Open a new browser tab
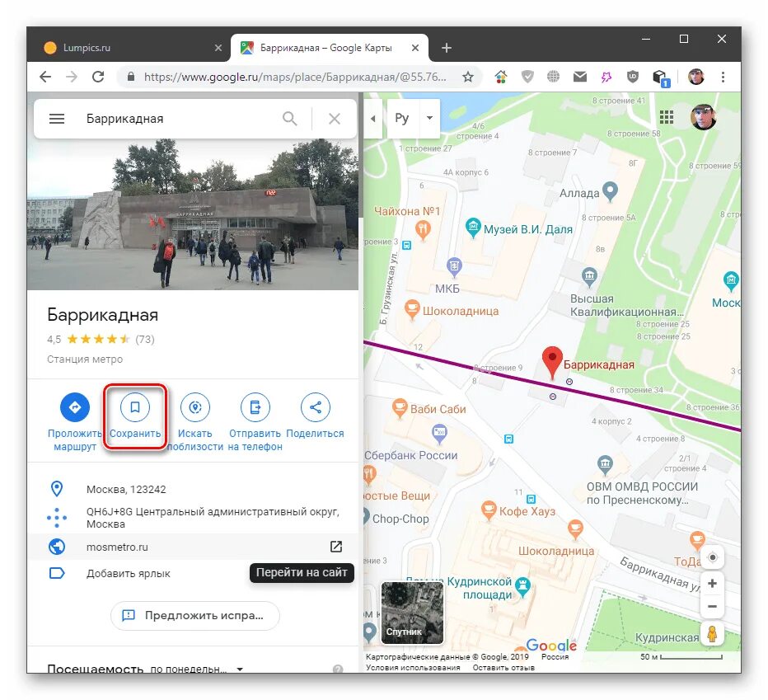The height and width of the screenshot is (700, 768). click(446, 48)
